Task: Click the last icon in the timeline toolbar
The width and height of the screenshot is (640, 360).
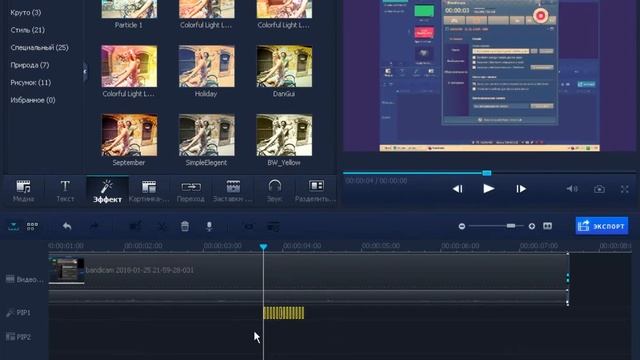Action: click(273, 227)
